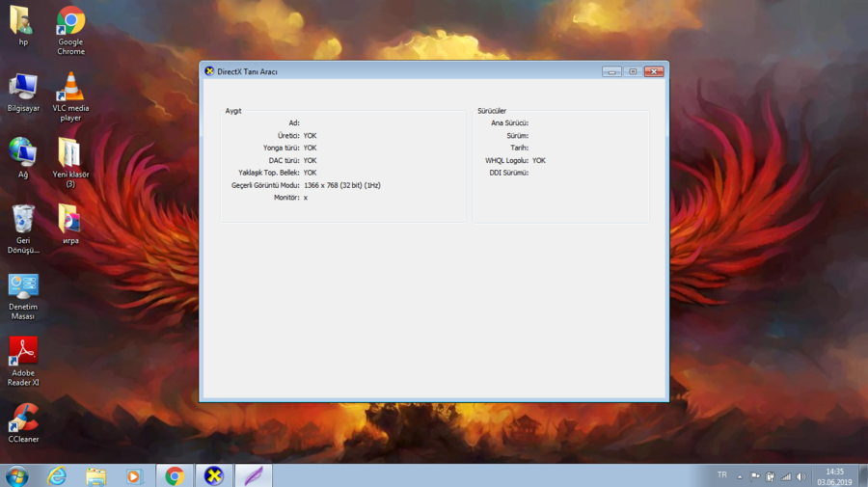
Task: Maximize the DirectX Tanı Aracı window
Action: (x=633, y=71)
